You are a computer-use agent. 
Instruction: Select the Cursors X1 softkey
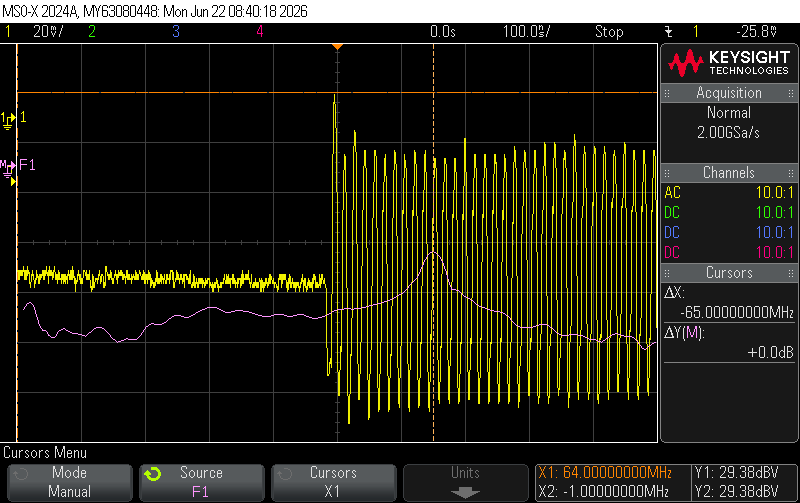(x=334, y=482)
